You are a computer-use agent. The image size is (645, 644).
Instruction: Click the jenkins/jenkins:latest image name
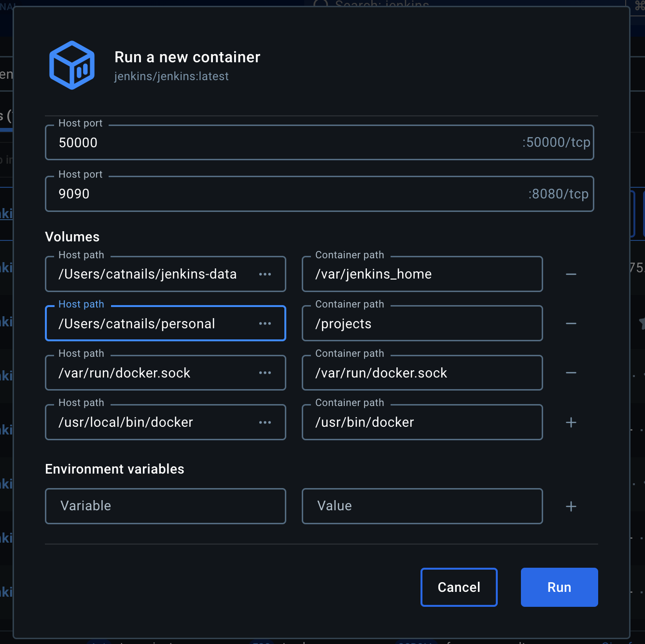click(x=171, y=76)
